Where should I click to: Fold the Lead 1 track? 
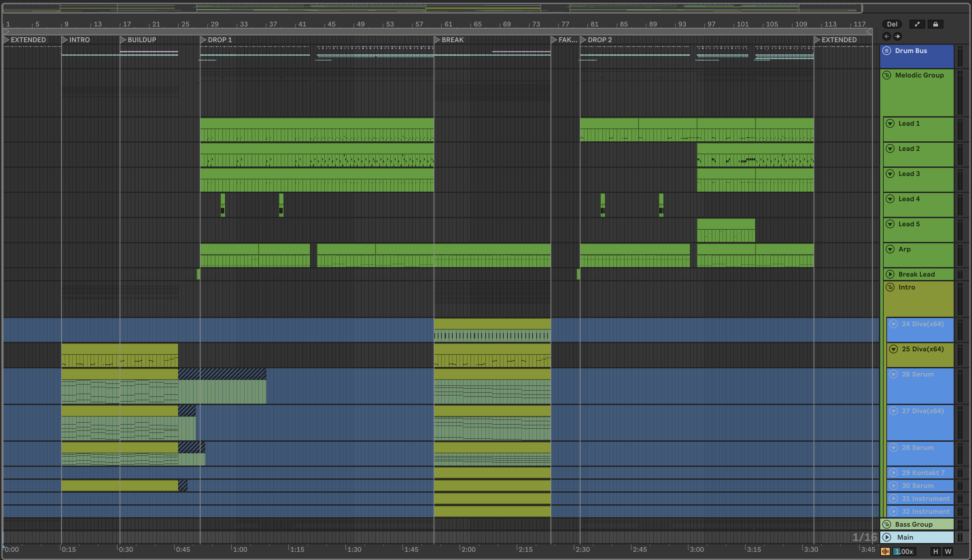coord(890,123)
